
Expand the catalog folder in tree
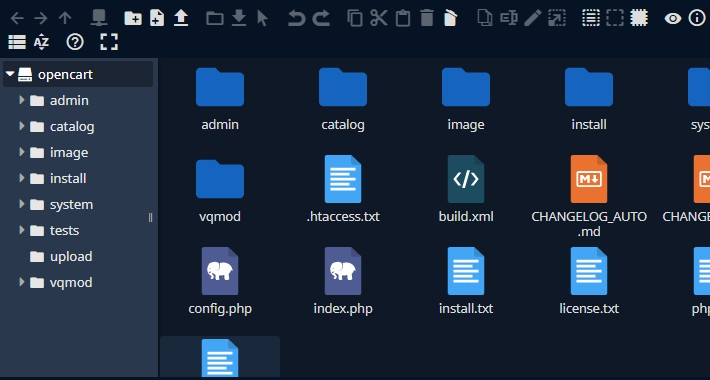[21, 126]
